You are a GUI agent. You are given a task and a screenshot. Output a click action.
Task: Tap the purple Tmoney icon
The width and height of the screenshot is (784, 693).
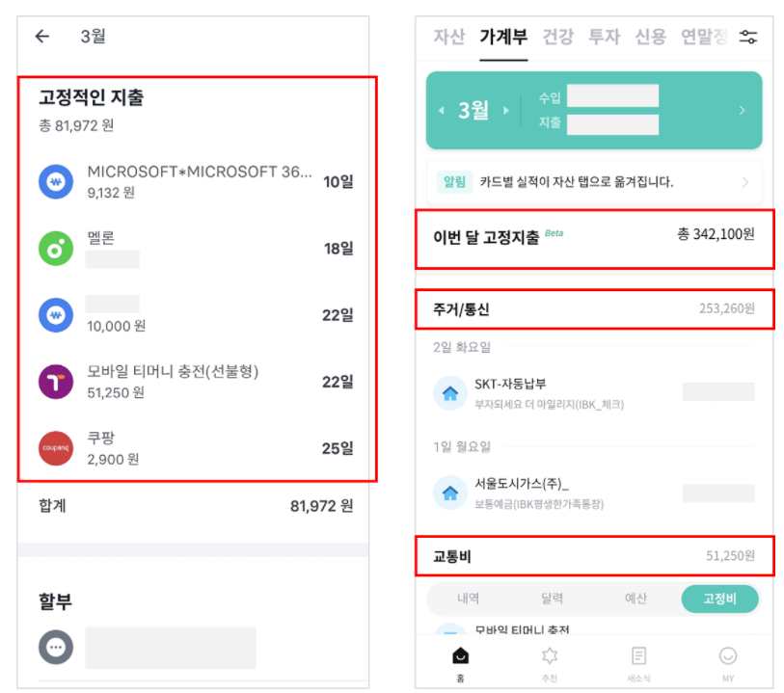pos(56,382)
